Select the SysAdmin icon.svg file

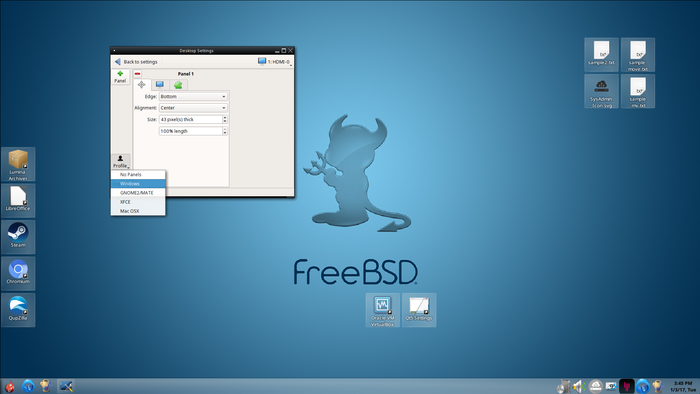tap(601, 91)
